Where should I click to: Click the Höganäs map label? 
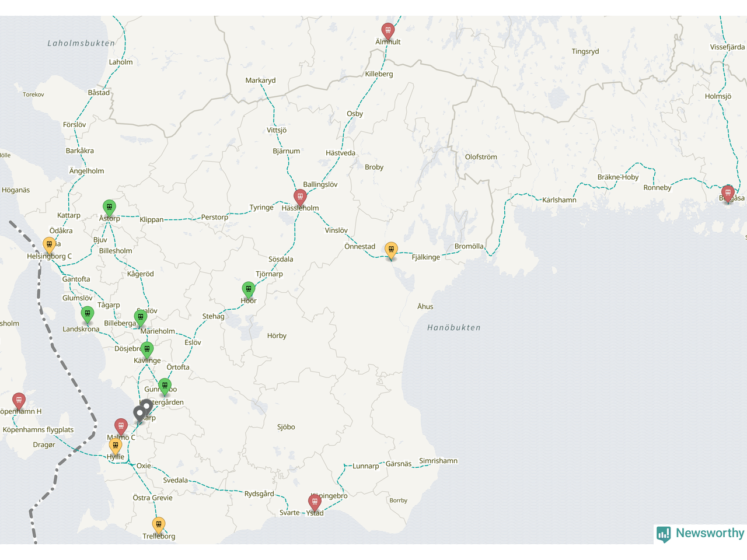(x=16, y=190)
